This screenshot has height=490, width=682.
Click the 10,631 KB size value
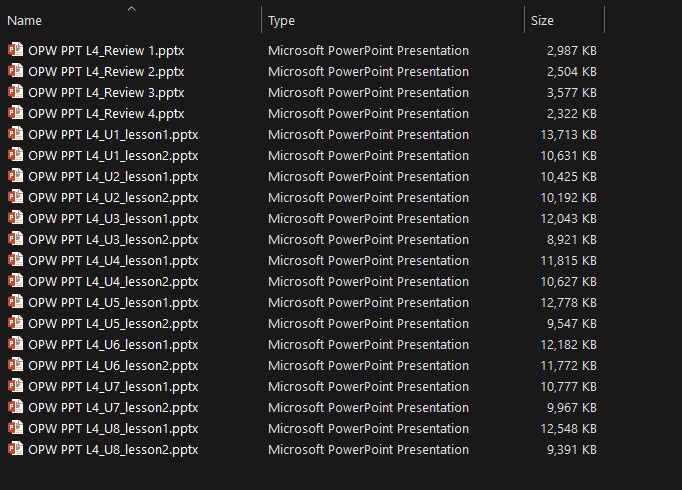(568, 156)
